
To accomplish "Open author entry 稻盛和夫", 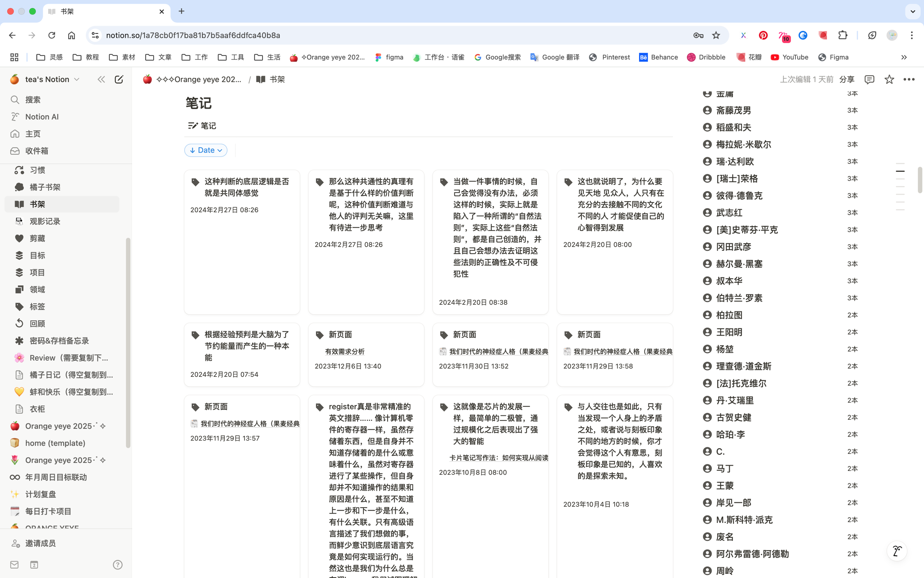I will coord(733,128).
